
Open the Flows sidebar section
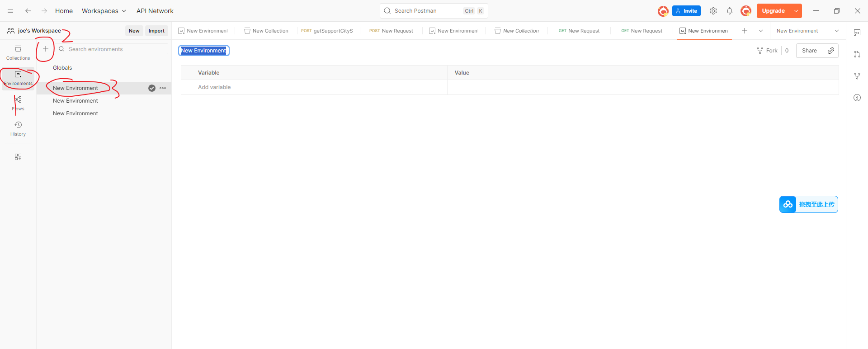point(18,103)
